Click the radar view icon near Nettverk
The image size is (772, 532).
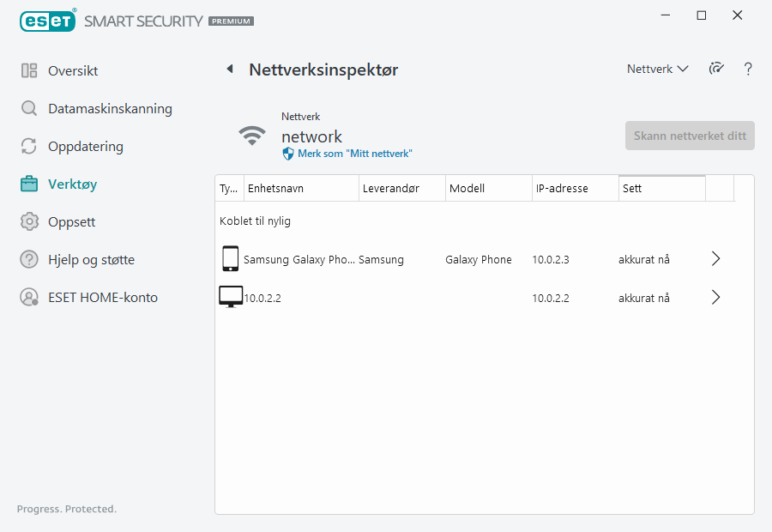coord(716,70)
